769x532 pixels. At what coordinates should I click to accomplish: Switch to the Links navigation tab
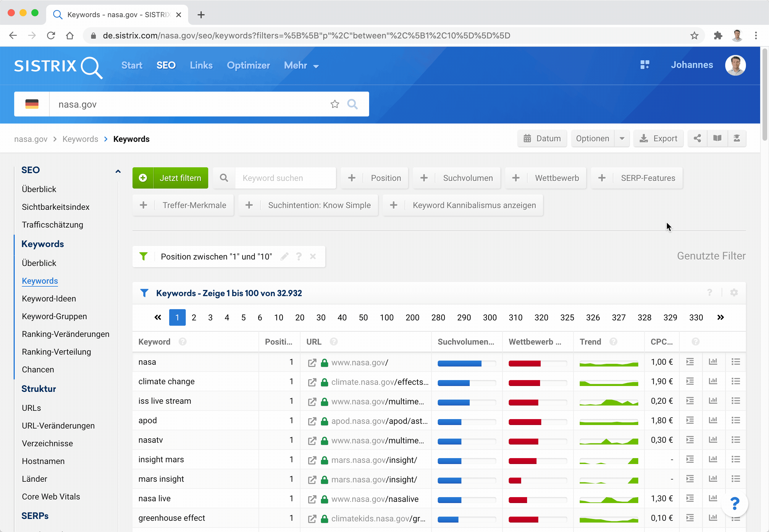(201, 65)
